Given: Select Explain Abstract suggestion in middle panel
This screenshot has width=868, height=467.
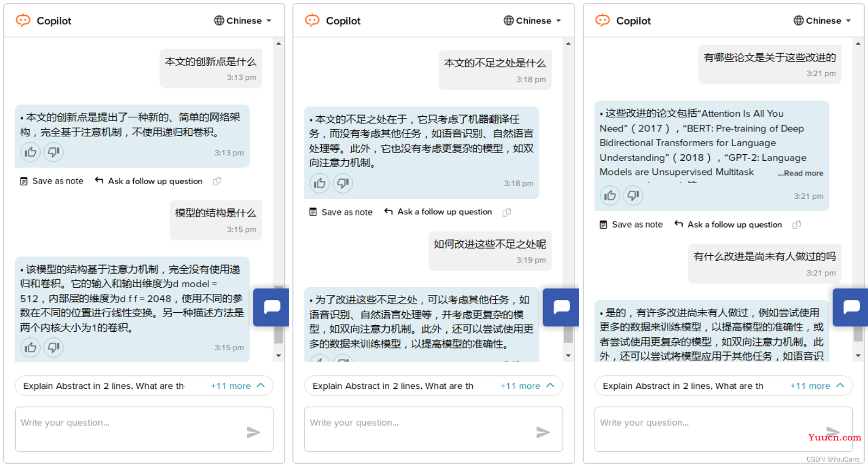Looking at the screenshot, I should (x=392, y=386).
